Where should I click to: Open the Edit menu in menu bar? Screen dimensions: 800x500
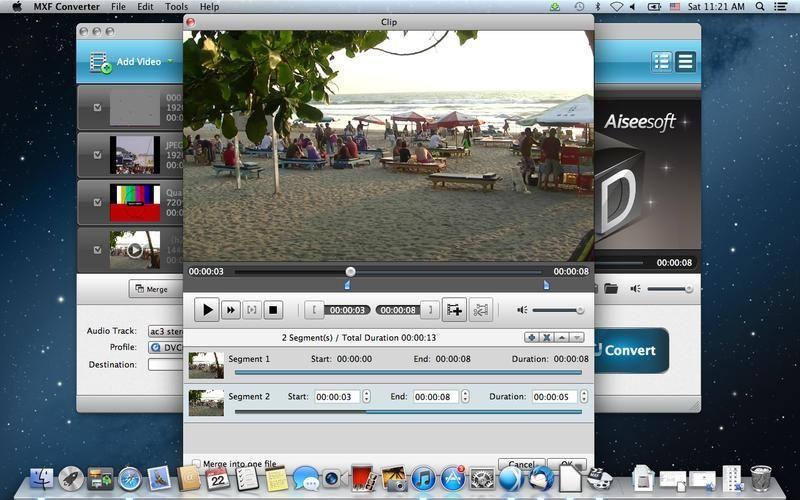tap(145, 7)
